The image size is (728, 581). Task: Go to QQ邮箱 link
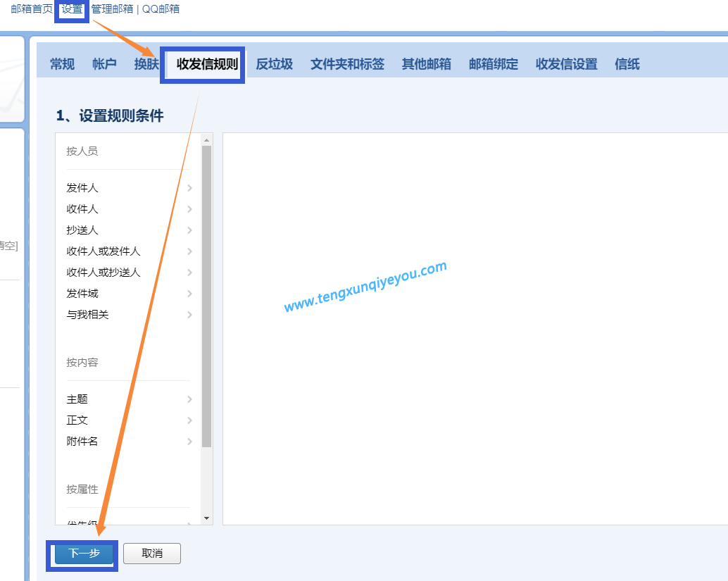(161, 9)
